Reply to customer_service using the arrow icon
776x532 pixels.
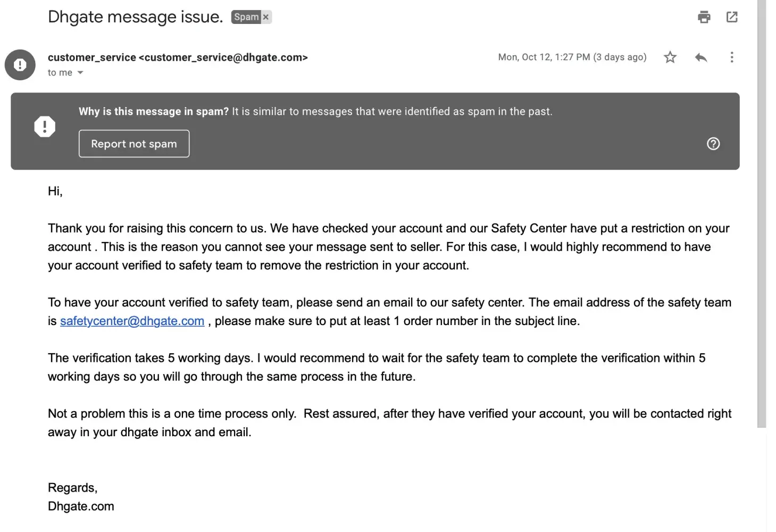pos(701,57)
